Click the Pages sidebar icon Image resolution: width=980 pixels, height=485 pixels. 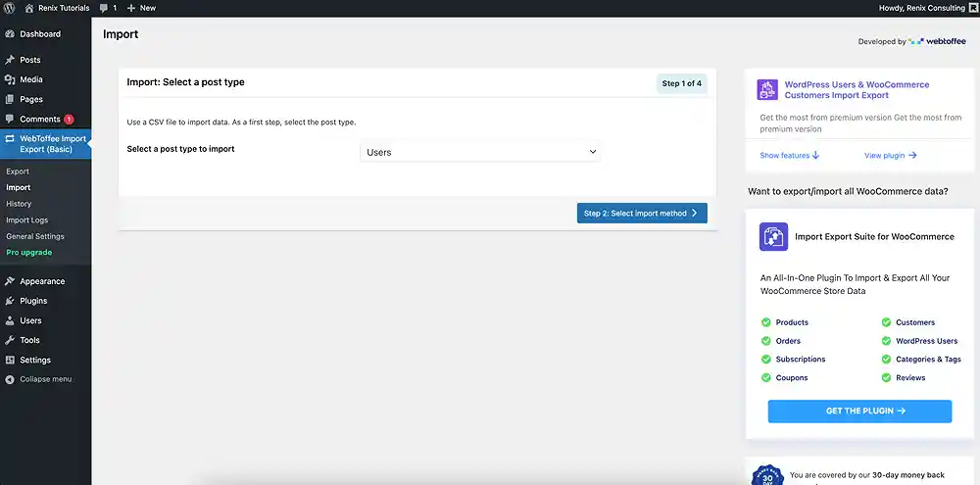(x=10, y=99)
